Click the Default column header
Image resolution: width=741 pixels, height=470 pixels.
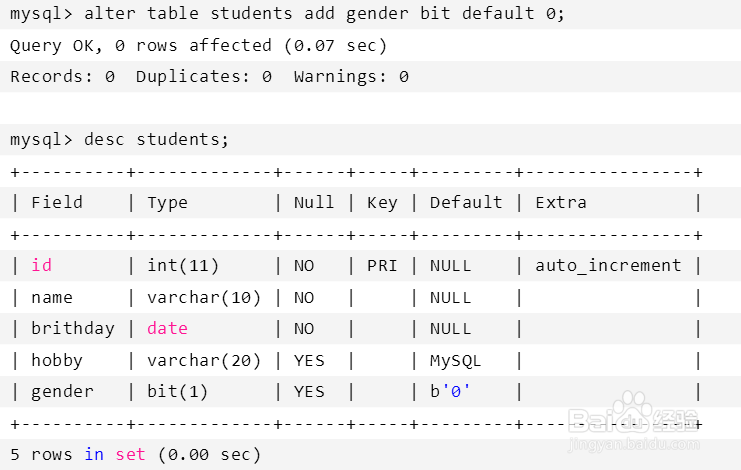pyautogui.click(x=466, y=202)
